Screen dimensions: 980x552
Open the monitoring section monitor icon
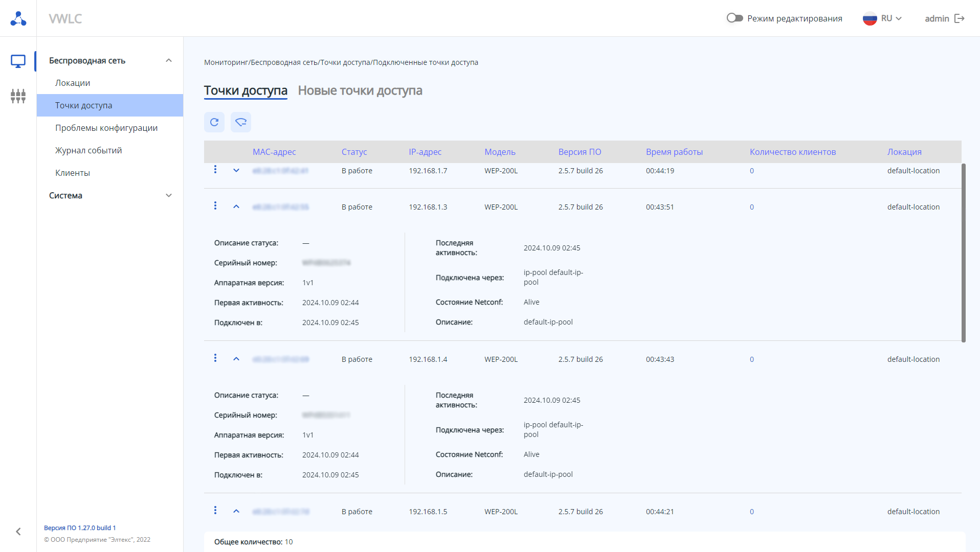(18, 61)
